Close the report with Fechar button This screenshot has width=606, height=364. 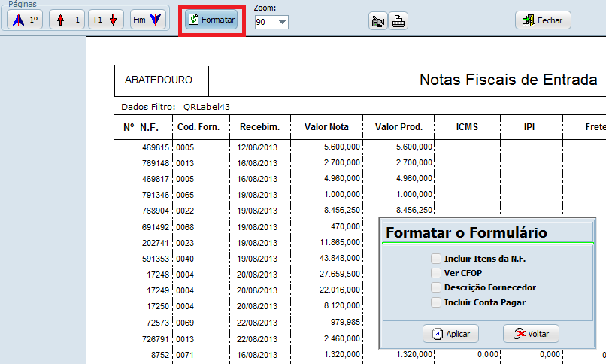[543, 20]
